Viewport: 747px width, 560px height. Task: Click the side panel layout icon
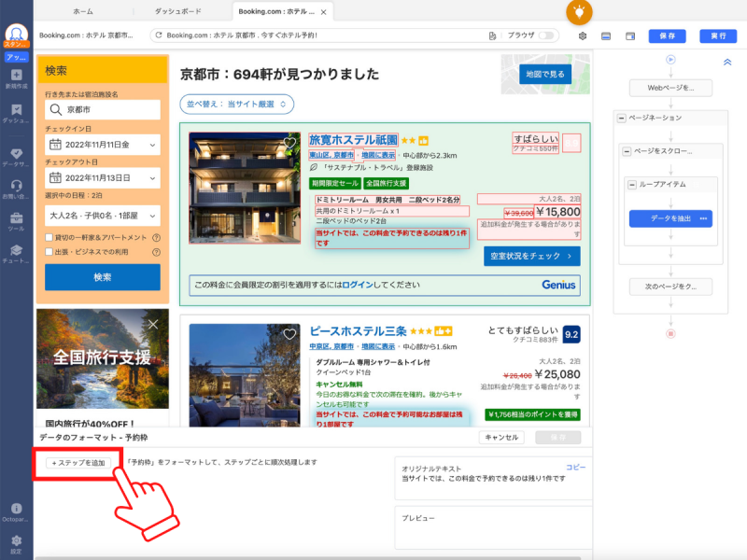(x=630, y=36)
